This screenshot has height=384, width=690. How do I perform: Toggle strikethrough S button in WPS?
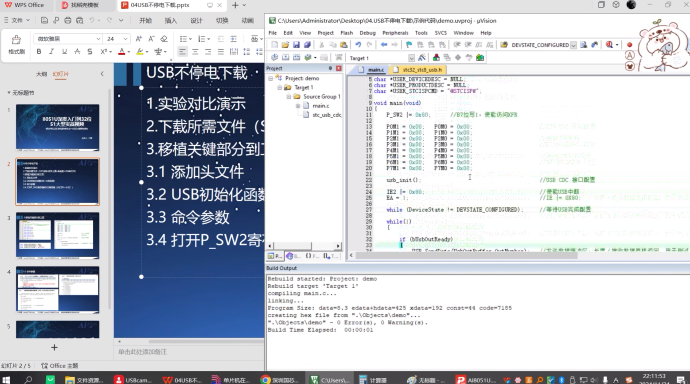click(90, 52)
